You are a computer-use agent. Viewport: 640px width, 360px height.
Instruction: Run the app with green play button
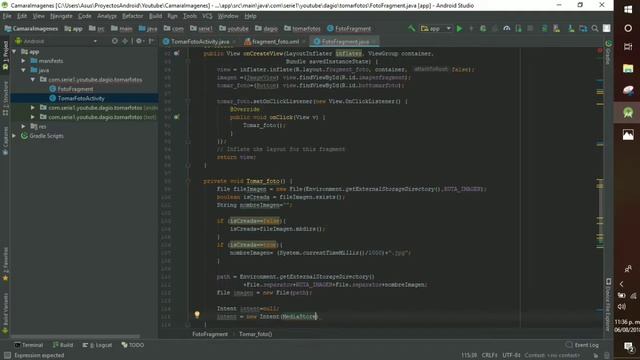pyautogui.click(x=459, y=29)
